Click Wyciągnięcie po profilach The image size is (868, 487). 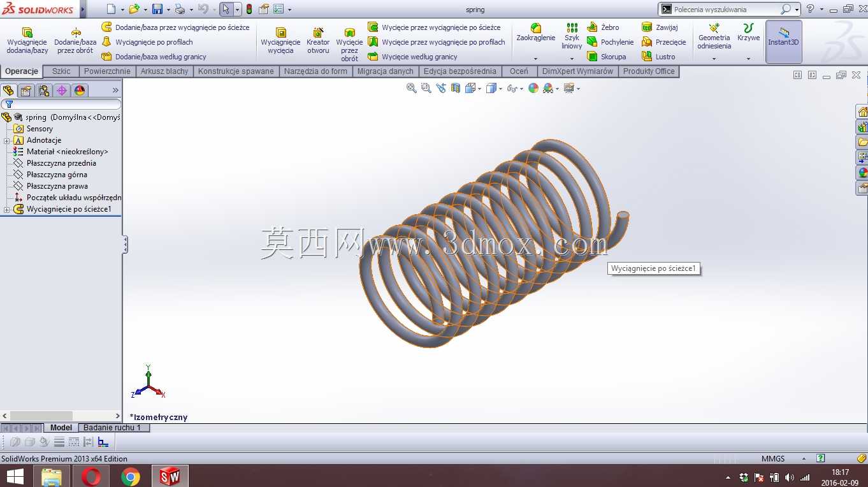tap(147, 42)
